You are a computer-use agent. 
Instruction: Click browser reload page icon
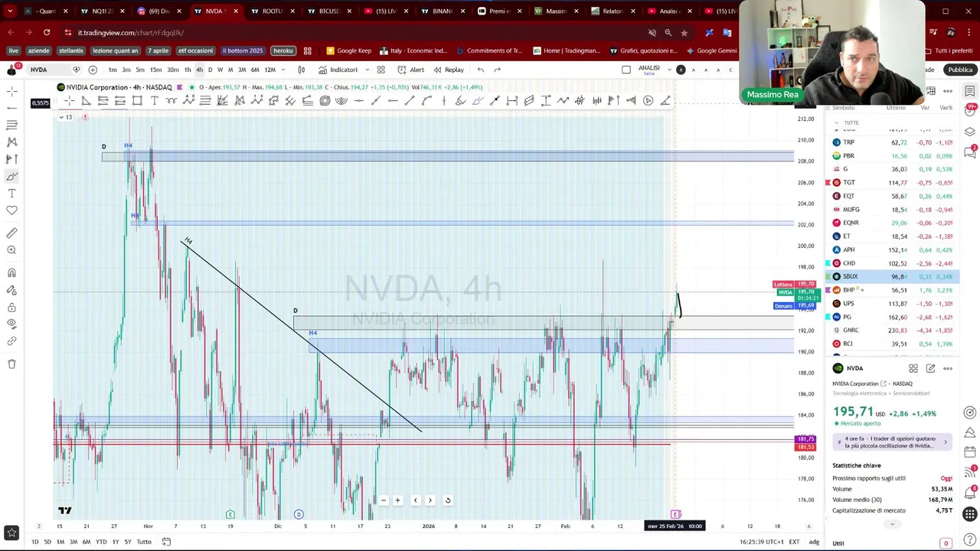tap(47, 33)
